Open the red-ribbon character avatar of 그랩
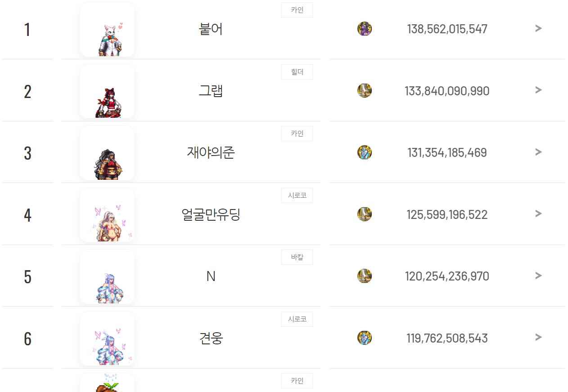 (107, 91)
